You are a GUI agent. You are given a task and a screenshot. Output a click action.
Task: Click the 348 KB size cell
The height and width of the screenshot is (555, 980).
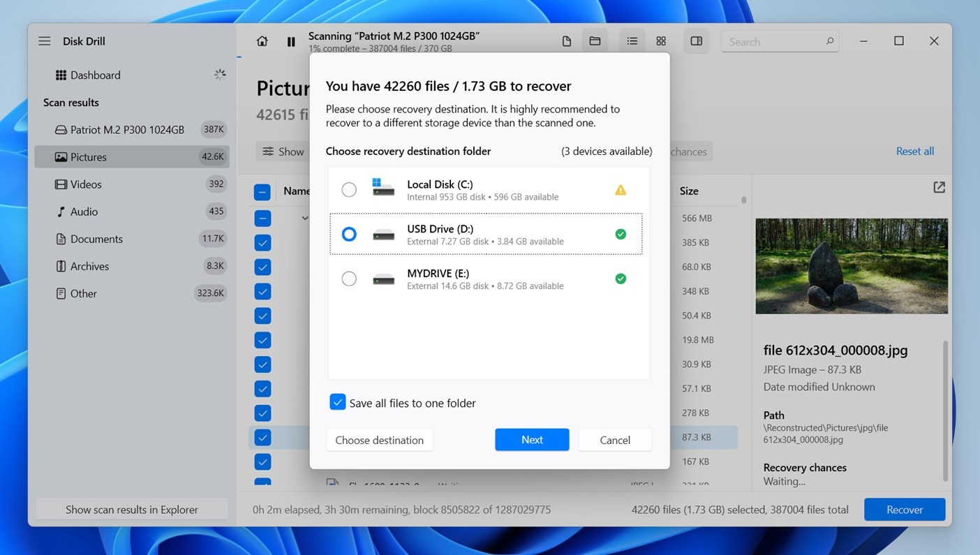(696, 291)
